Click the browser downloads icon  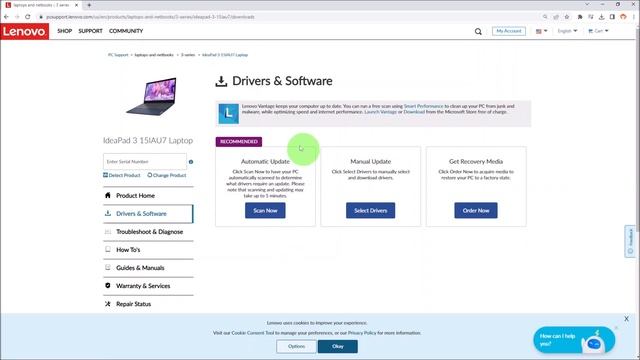click(x=601, y=17)
